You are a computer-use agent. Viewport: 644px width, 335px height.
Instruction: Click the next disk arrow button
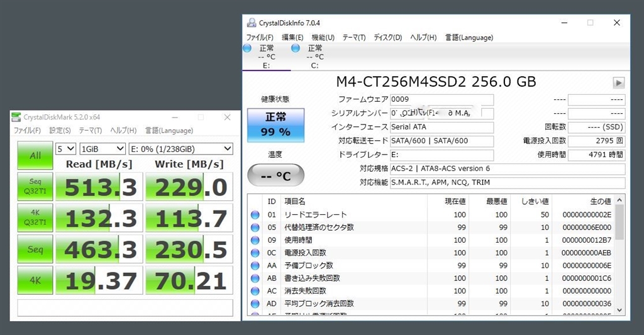619,82
